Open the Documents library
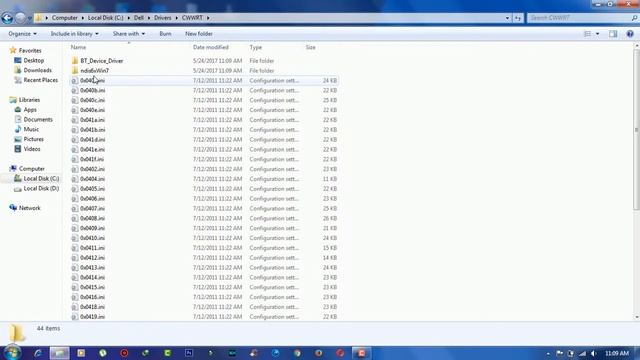640x360 pixels. click(x=38, y=119)
